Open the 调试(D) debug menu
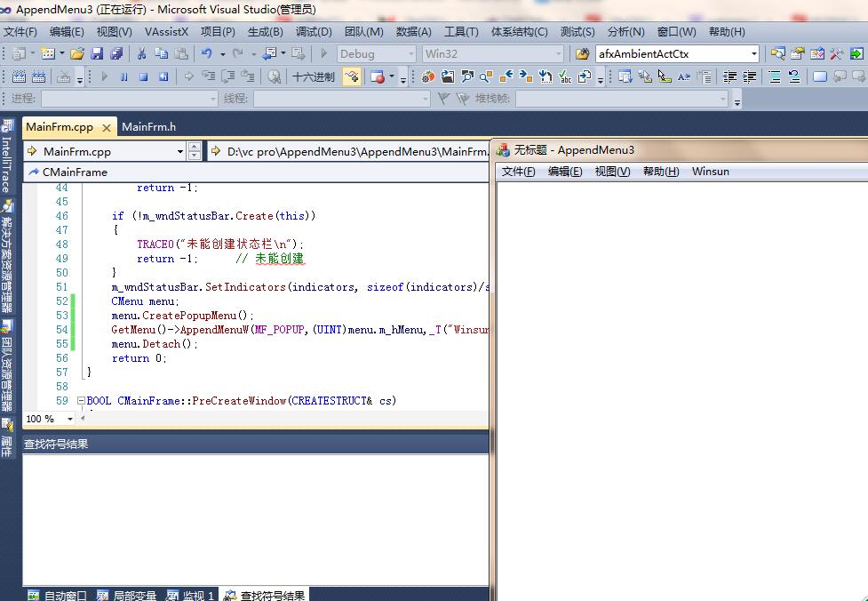The image size is (868, 601). click(x=313, y=32)
